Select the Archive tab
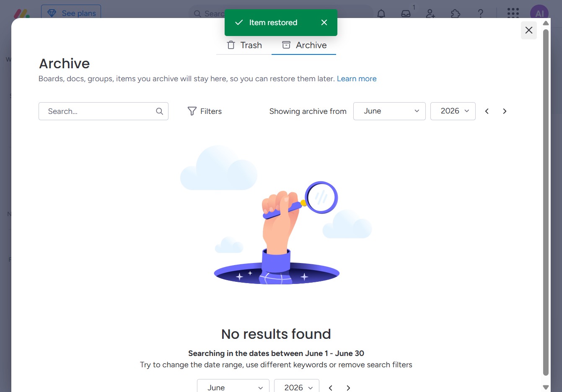 point(304,45)
